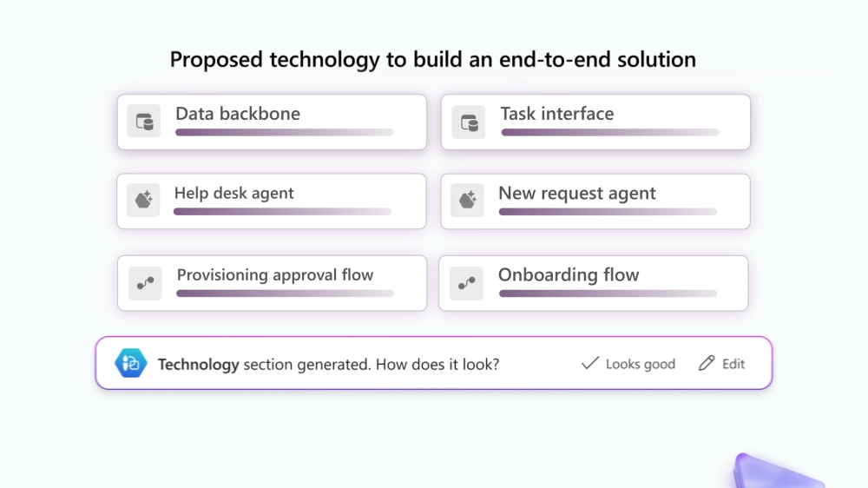Click the purple Copilot shape in corner
Viewport: 868px width, 488px height.
click(x=778, y=472)
